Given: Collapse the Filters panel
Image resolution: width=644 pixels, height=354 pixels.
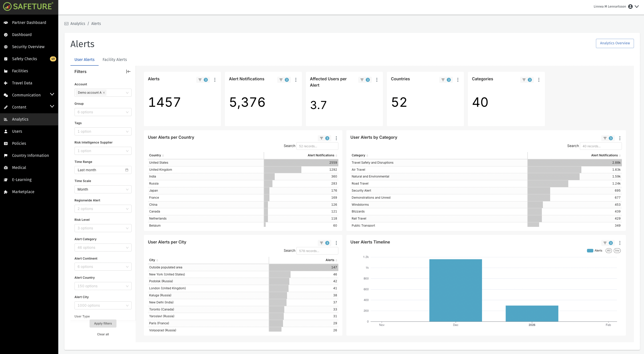Looking at the screenshot, I should 128,72.
